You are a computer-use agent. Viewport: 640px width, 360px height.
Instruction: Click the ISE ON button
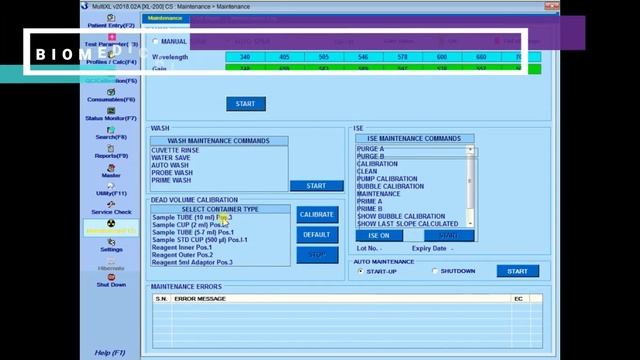coord(379,236)
